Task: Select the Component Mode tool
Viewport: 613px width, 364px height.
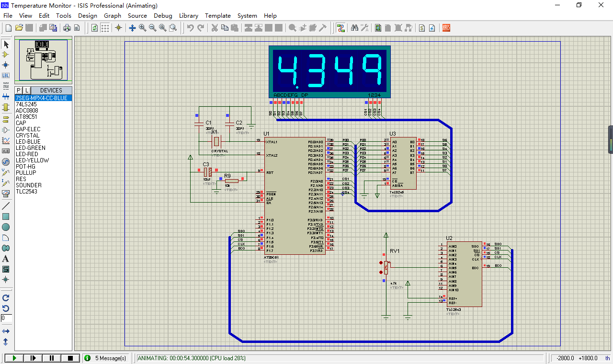Action: point(6,55)
